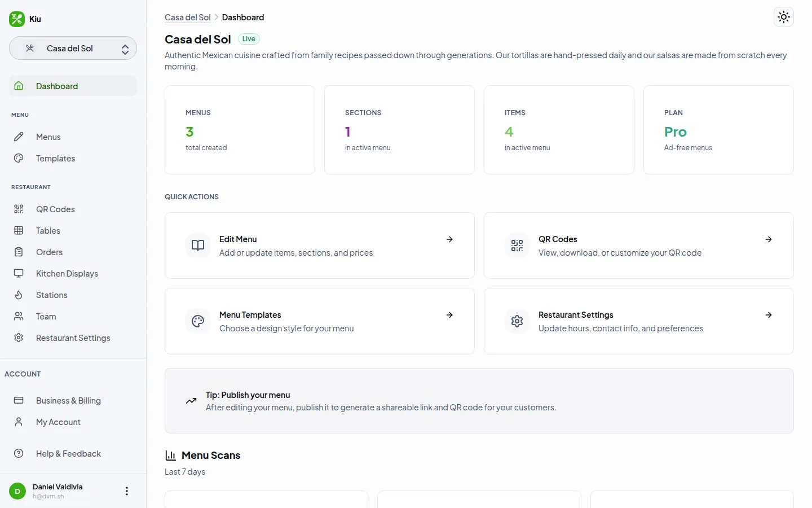Open Help & Feedback
The width and height of the screenshot is (812, 508).
(73, 453)
